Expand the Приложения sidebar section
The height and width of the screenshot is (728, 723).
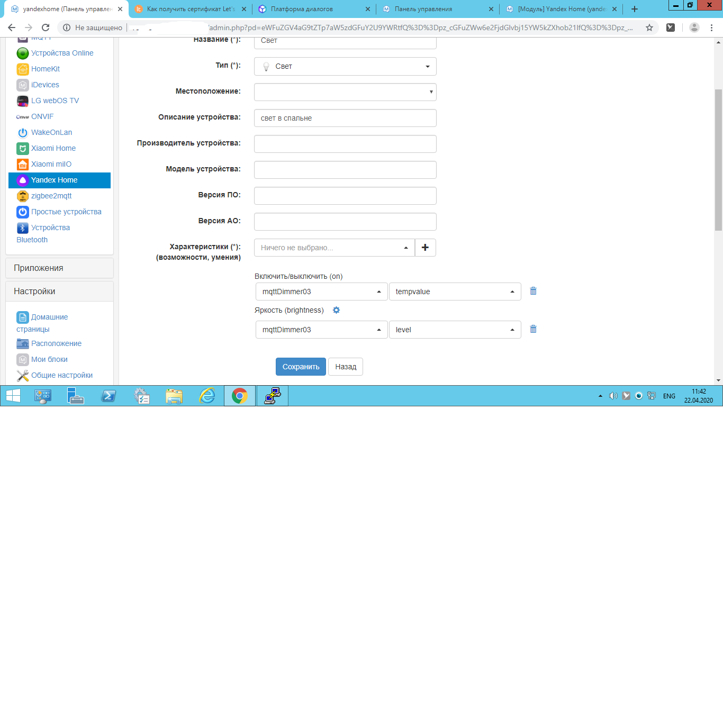[x=59, y=268]
